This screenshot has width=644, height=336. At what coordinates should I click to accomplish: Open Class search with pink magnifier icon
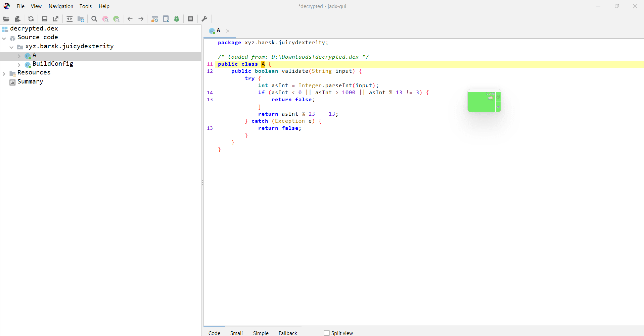point(105,19)
